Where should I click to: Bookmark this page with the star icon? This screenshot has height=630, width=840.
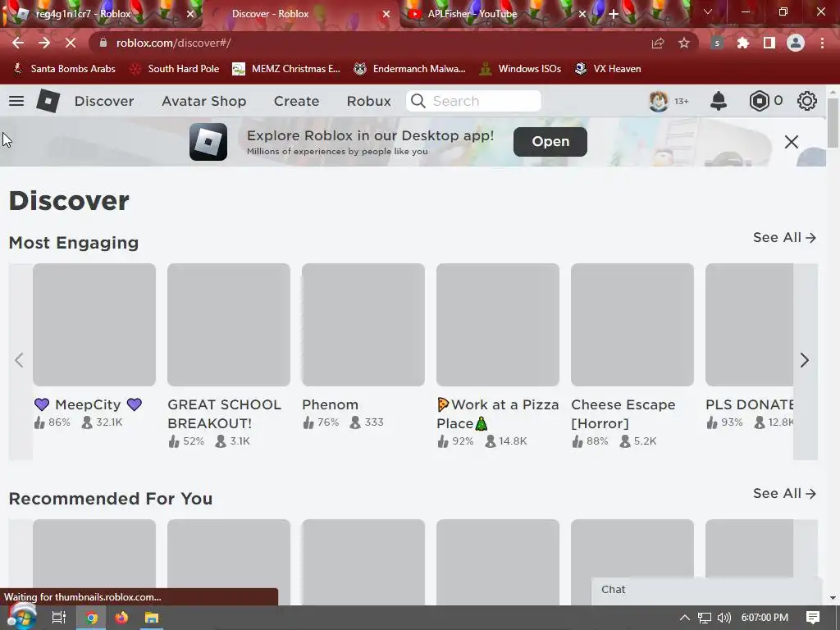coord(683,43)
